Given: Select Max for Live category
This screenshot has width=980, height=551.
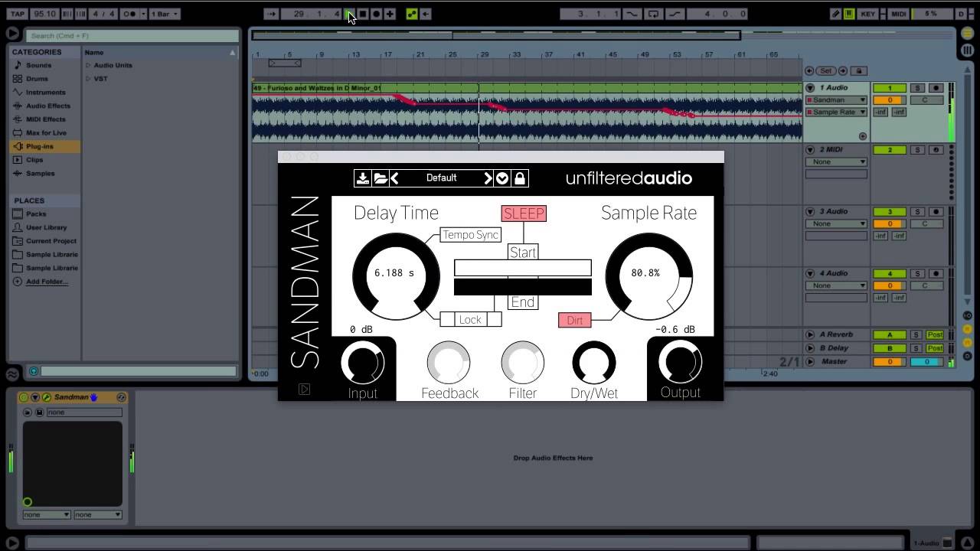Looking at the screenshot, I should pos(46,133).
